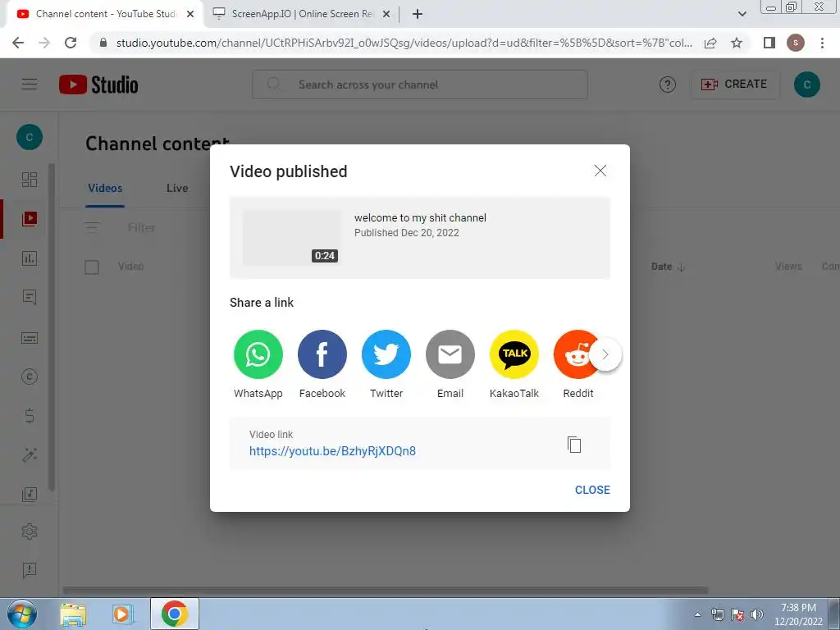Screen dimensions: 840x630
Task: Open Subtitles sidebar icon
Action: tap(30, 338)
